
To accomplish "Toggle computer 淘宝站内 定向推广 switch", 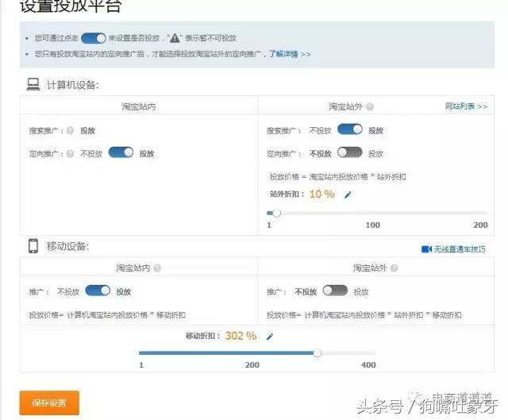I will tap(121, 152).
